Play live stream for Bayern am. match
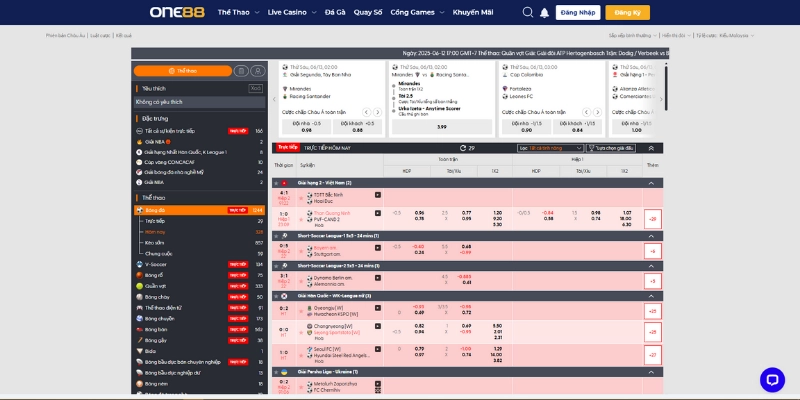Screen dimensions: 800x400 click(378, 247)
